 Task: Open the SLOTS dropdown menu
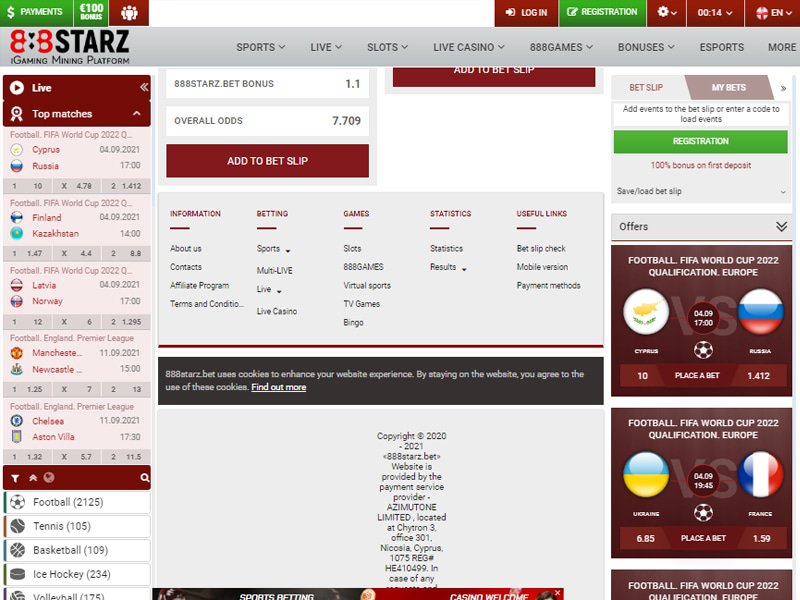[x=388, y=47]
